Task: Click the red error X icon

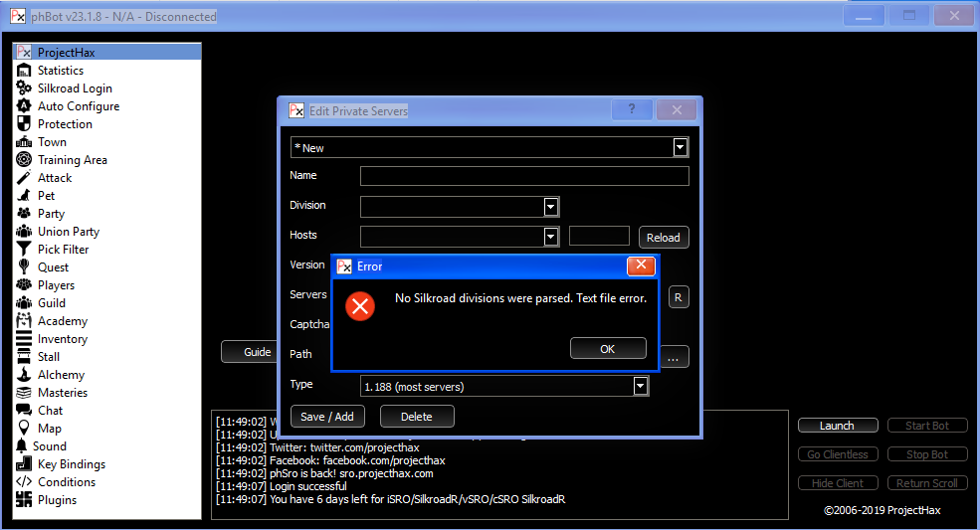Action: coord(360,306)
